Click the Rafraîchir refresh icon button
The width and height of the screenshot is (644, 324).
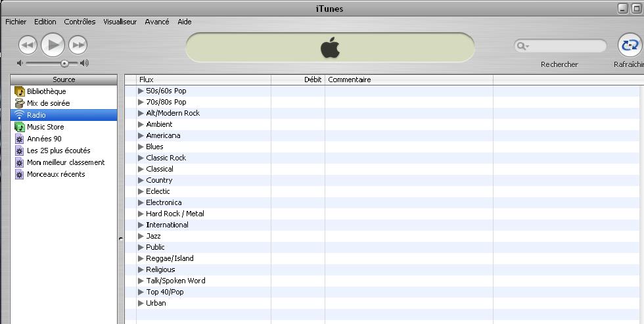[x=630, y=45]
